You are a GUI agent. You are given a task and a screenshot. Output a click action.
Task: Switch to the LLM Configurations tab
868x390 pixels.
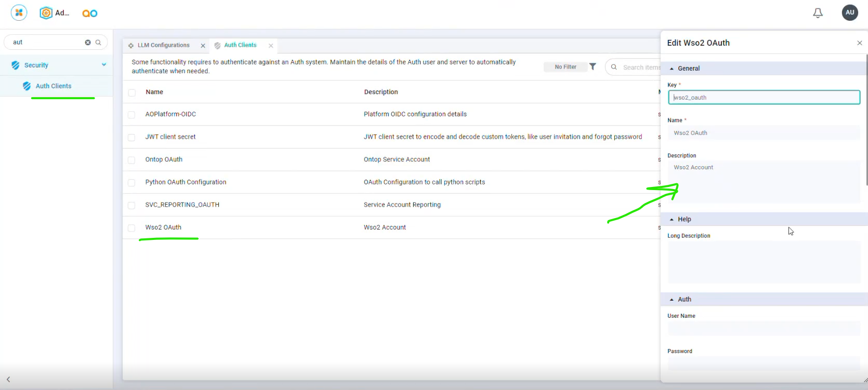coord(164,46)
